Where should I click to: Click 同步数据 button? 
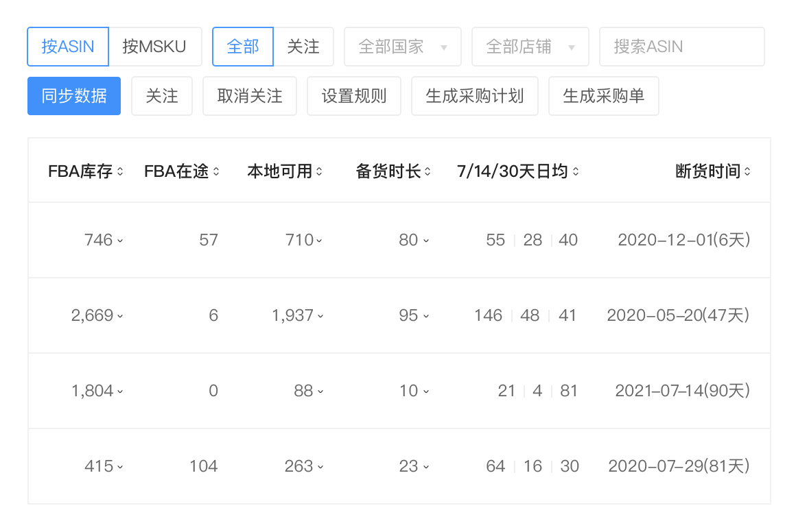[x=74, y=96]
